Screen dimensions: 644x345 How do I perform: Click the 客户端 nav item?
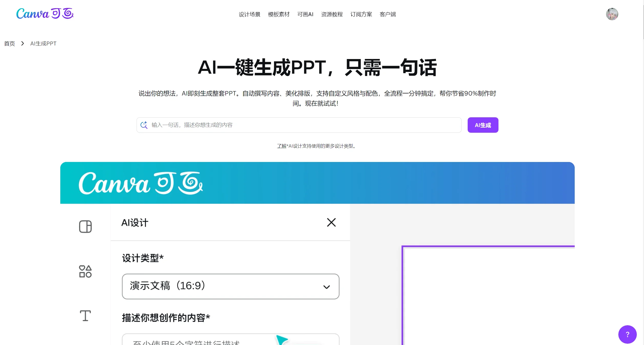pyautogui.click(x=388, y=14)
